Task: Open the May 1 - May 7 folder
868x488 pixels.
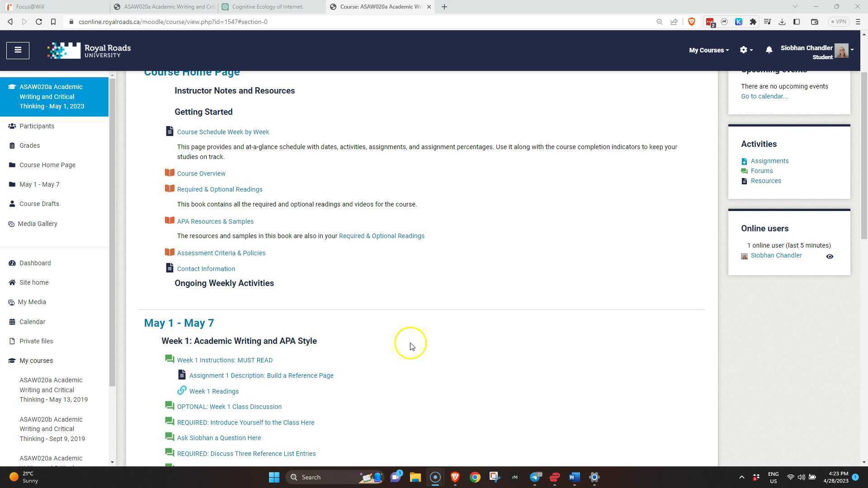Action: click(x=39, y=184)
